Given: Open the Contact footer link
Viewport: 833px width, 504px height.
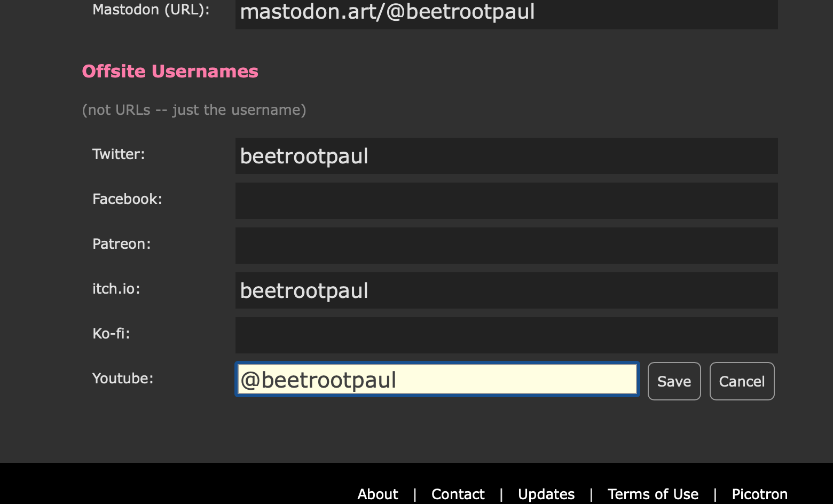Looking at the screenshot, I should coord(458,494).
